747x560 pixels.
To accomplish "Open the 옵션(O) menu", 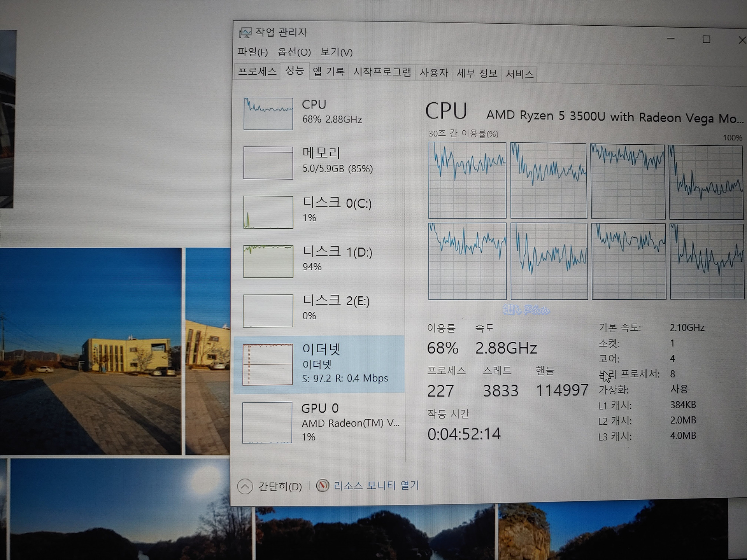I will [x=294, y=52].
